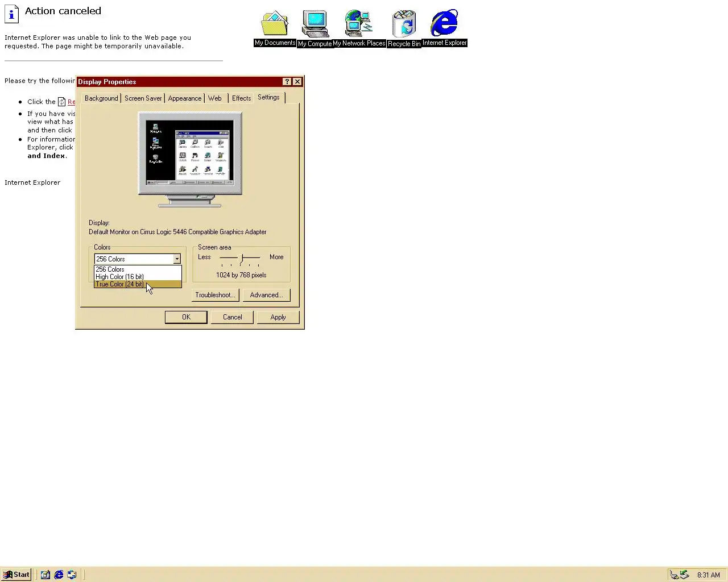Screen dimensions: 728x582
Task: Open the Appearance tab
Action: [184, 98]
